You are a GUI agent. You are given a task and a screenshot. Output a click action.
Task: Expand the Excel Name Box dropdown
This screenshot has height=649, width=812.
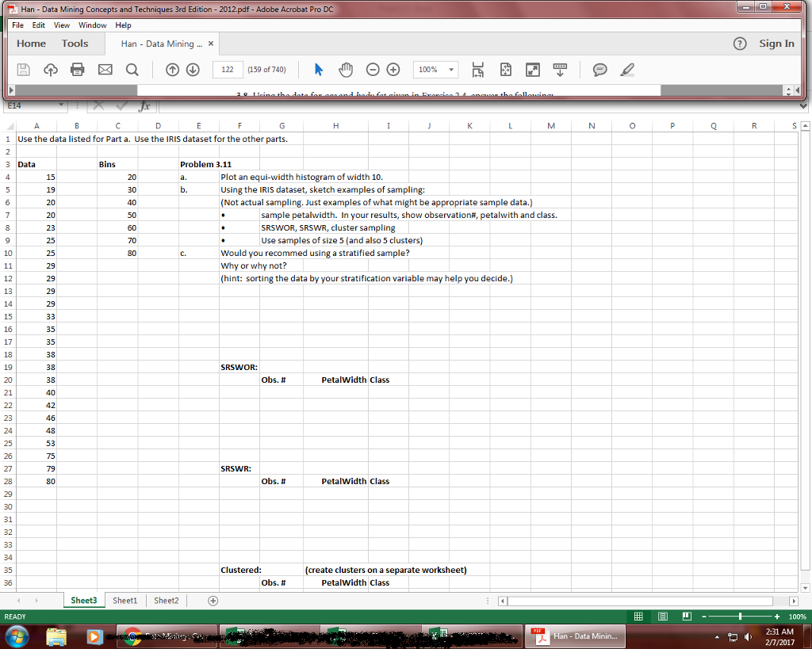pos(61,105)
